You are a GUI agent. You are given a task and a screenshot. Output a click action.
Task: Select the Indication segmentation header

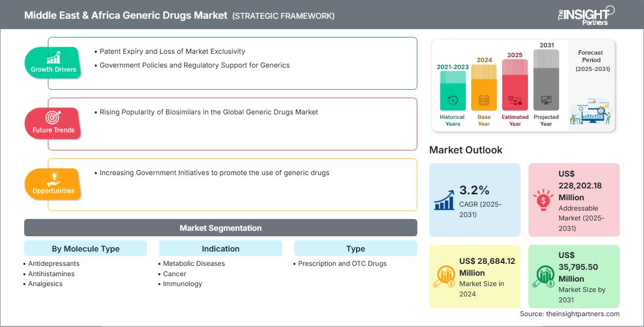point(220,249)
